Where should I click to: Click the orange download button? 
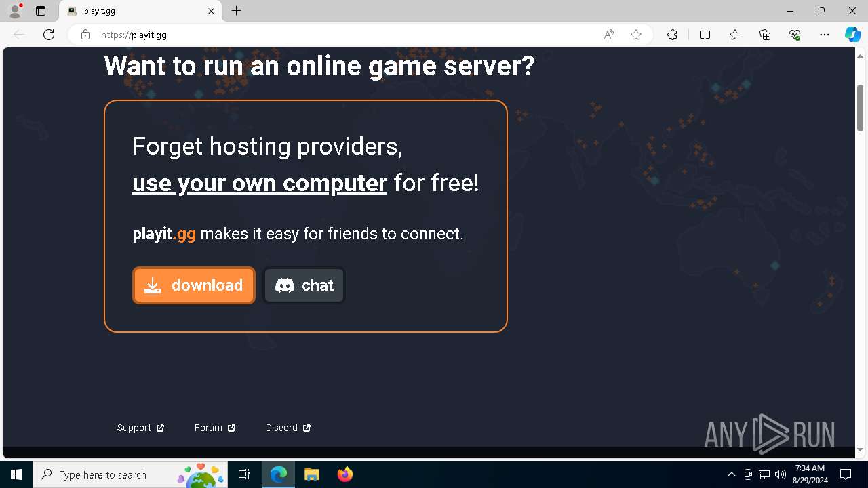(x=194, y=285)
